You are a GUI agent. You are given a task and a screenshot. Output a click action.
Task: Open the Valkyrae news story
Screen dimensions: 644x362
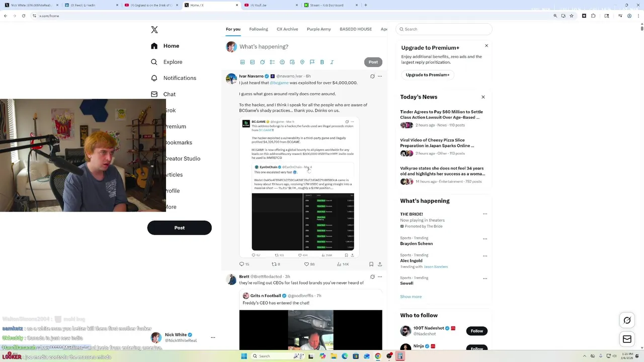[x=443, y=171]
